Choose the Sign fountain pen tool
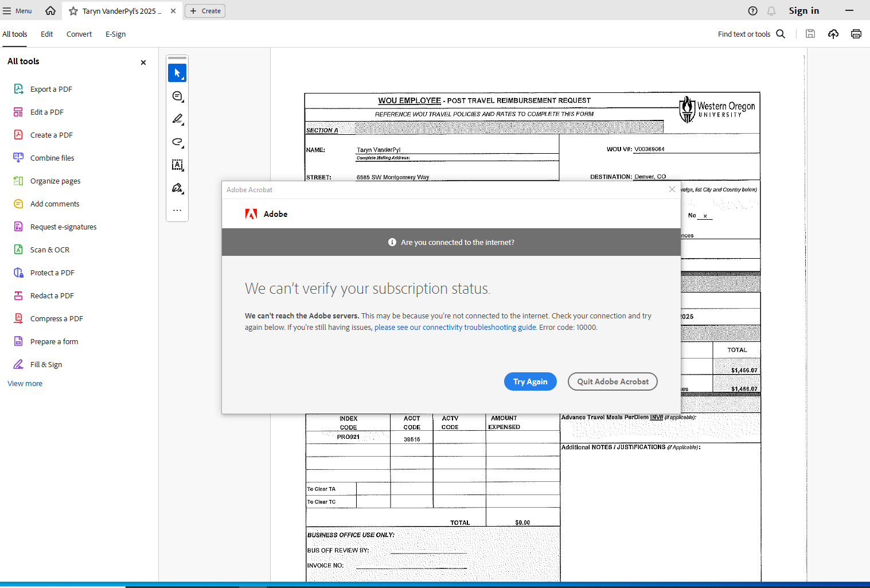 [177, 188]
